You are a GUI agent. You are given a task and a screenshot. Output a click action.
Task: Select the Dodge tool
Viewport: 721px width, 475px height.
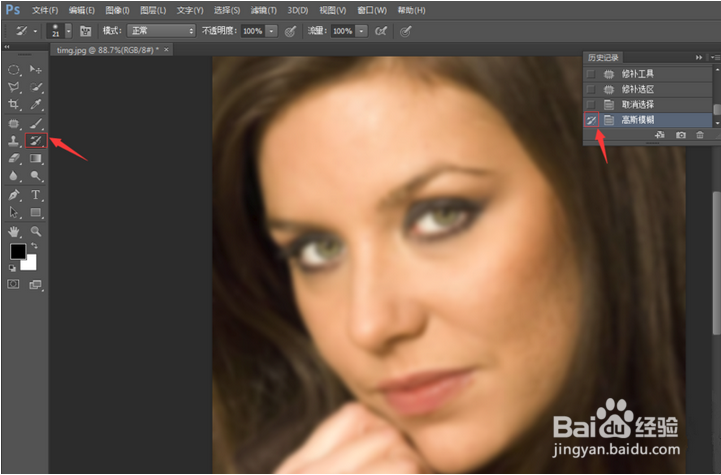pyautogui.click(x=35, y=176)
